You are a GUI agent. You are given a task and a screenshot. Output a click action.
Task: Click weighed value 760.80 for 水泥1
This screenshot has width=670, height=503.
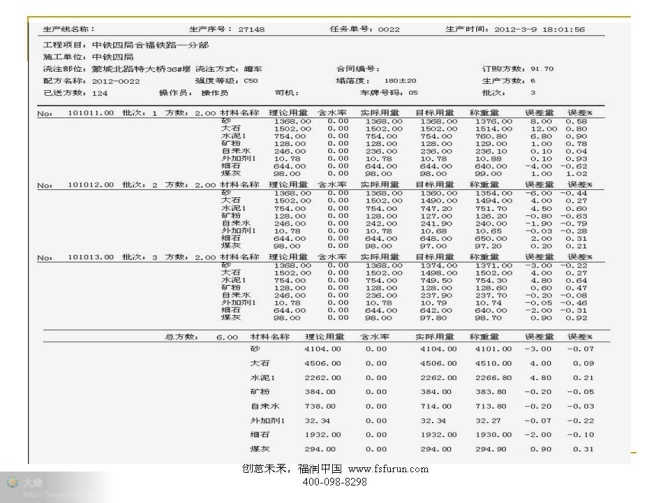[491, 136]
